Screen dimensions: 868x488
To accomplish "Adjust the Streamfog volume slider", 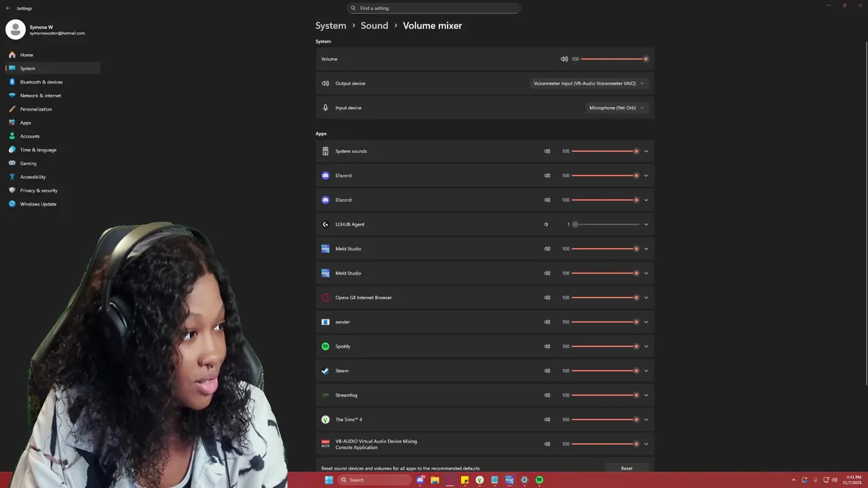I will 606,395.
